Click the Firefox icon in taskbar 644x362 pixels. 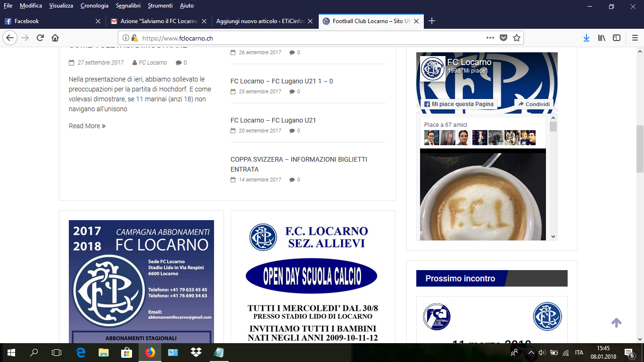[150, 353]
